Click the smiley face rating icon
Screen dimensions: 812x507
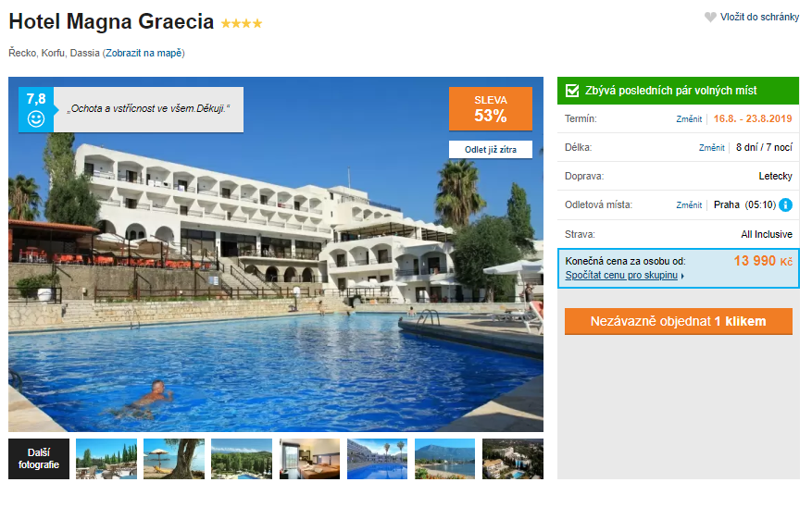point(36,119)
